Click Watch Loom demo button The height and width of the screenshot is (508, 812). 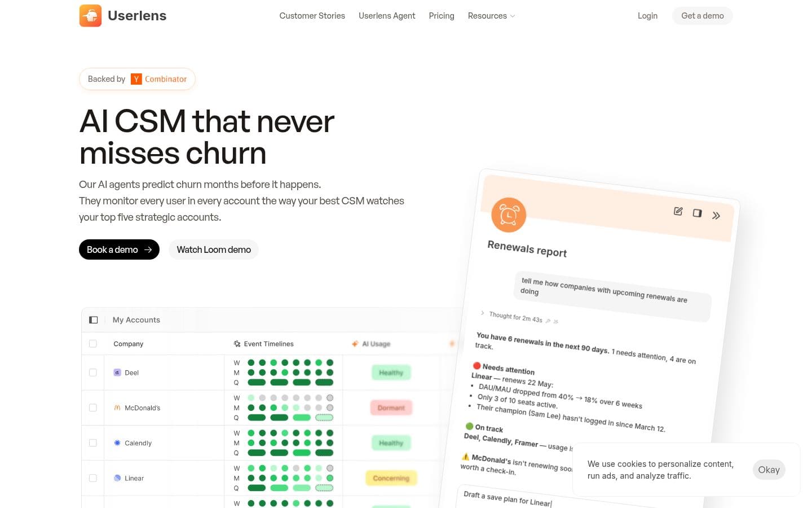[214, 249]
